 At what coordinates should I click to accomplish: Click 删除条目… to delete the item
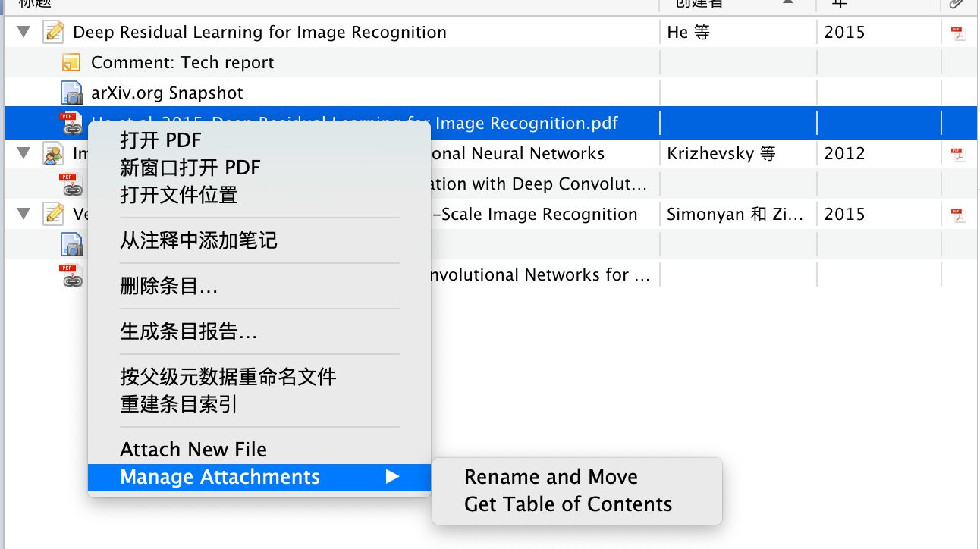(x=169, y=286)
